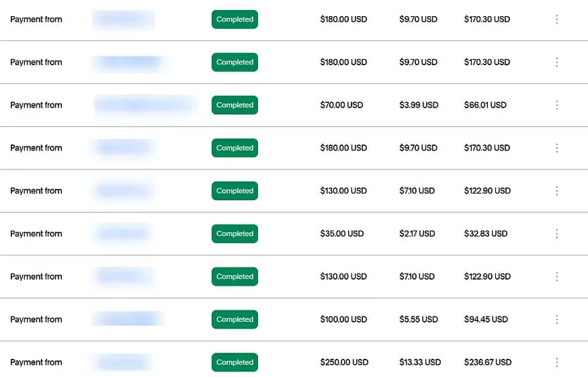Open 'Payment from' in the $35.00 row

pos(36,234)
